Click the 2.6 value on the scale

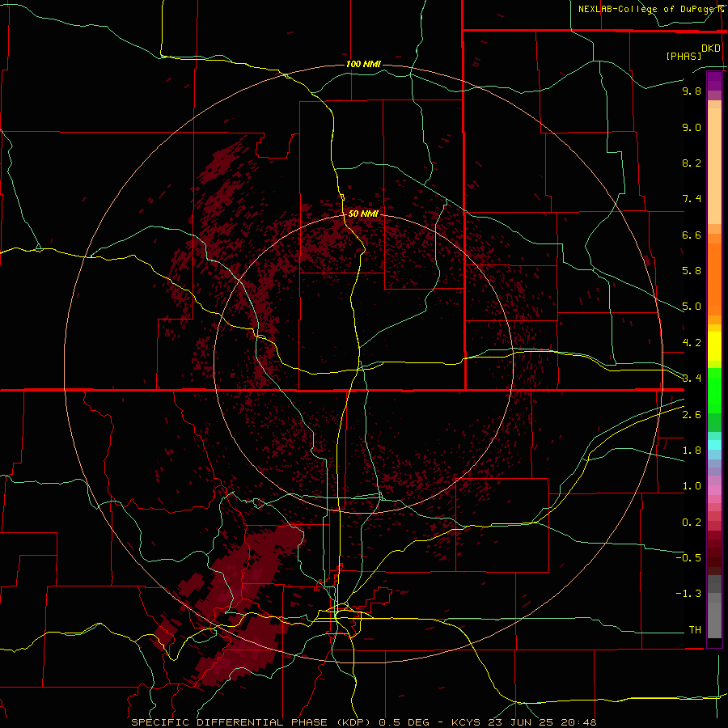click(692, 415)
